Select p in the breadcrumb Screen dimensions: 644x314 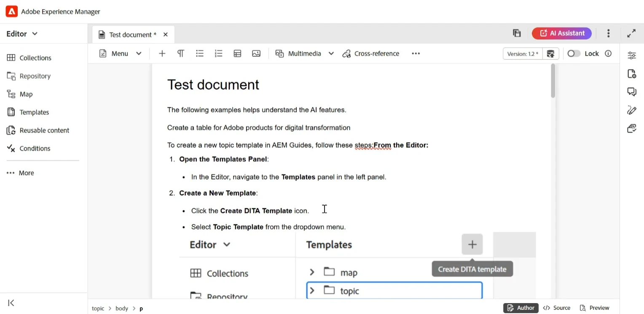[x=141, y=309]
